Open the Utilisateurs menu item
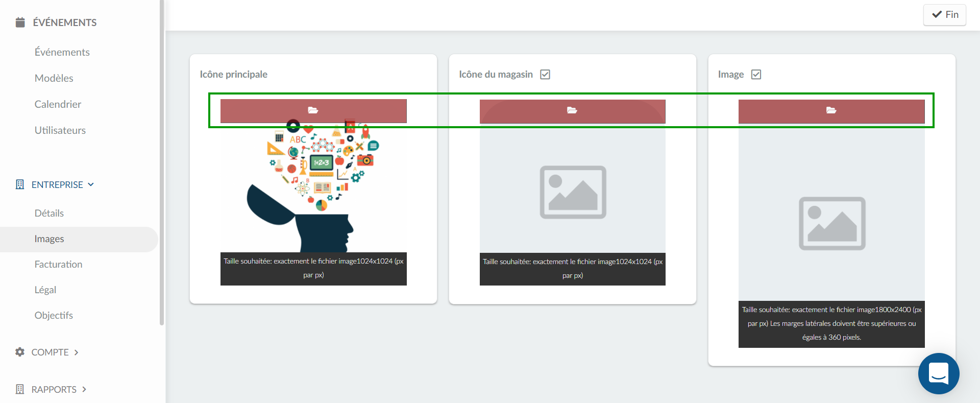Screen dimensions: 980x403 pyautogui.click(x=60, y=130)
